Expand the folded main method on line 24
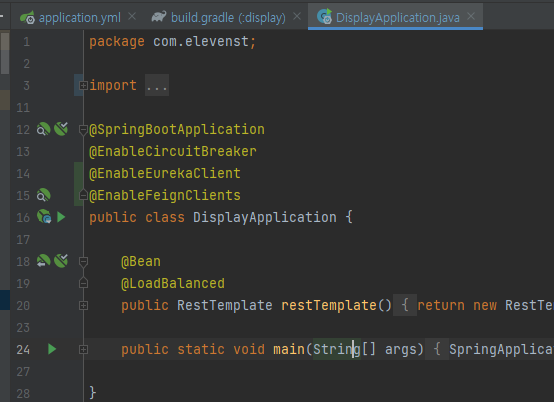 [83, 350]
